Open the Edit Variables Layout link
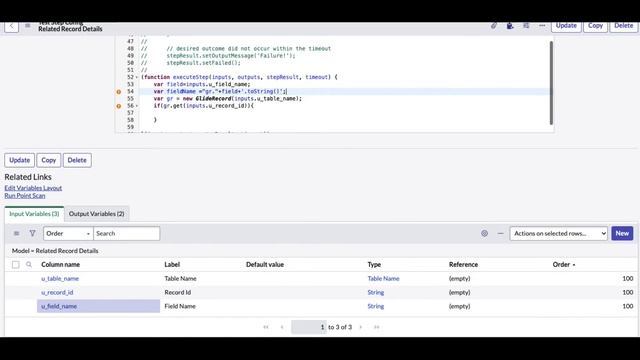This screenshot has width=640, height=360. click(x=33, y=188)
